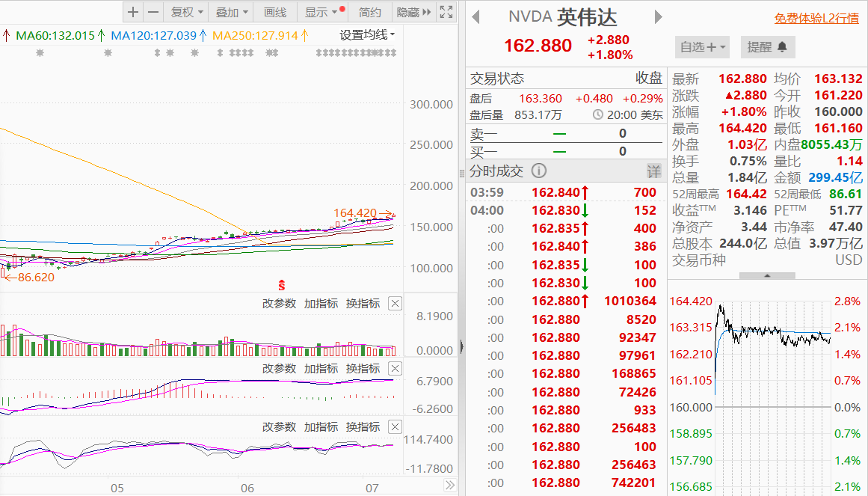
Task: Open the 复权 dropdown
Action: point(187,12)
